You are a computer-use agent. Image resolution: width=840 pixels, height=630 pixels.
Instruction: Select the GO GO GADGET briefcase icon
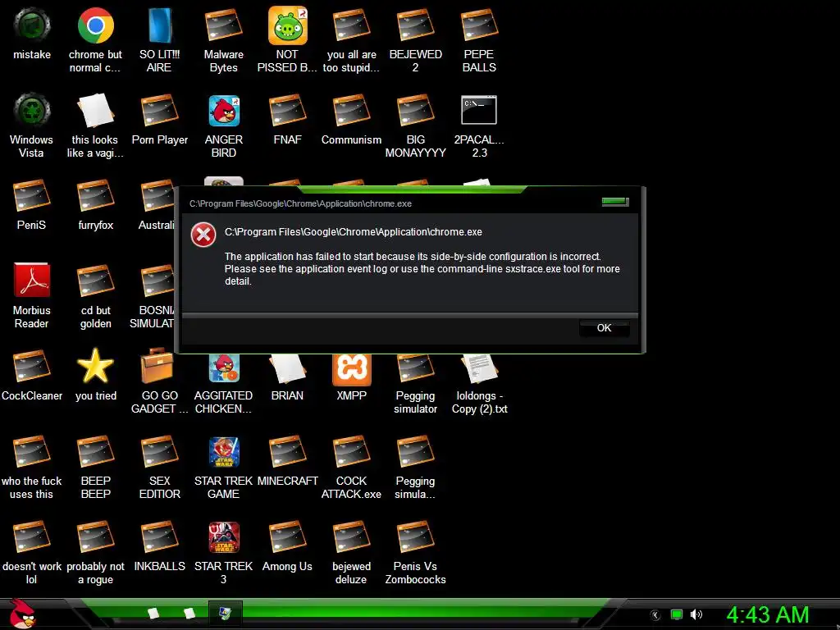point(159,381)
